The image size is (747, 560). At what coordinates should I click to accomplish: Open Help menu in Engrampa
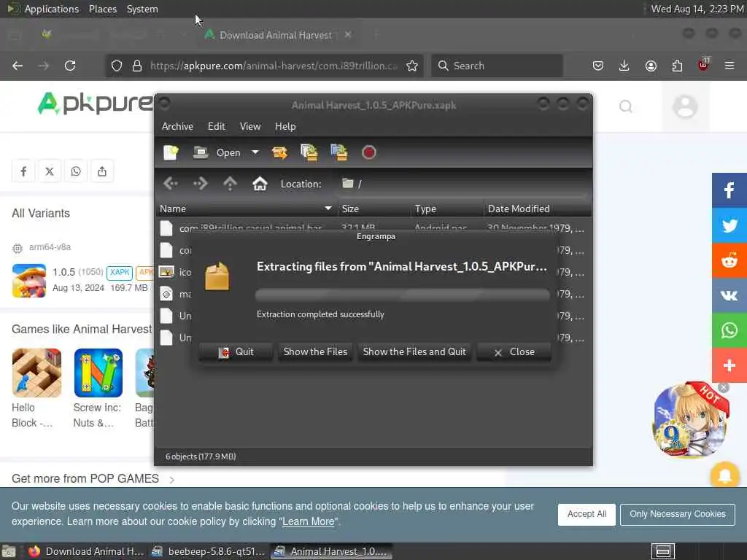(285, 126)
